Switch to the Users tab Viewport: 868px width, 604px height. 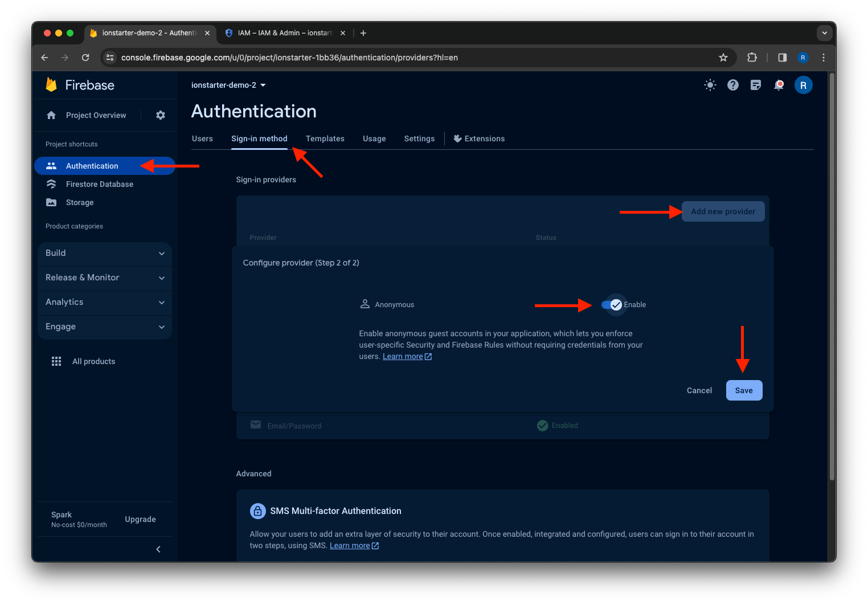click(x=202, y=138)
